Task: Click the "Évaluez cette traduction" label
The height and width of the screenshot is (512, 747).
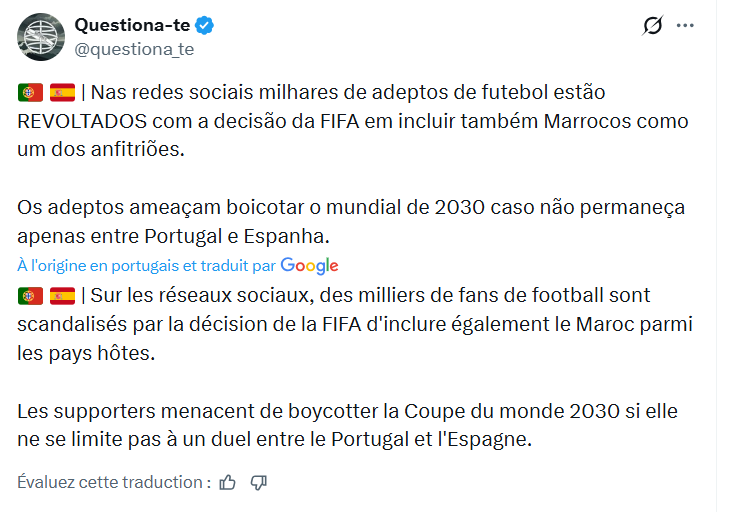Action: 113,482
